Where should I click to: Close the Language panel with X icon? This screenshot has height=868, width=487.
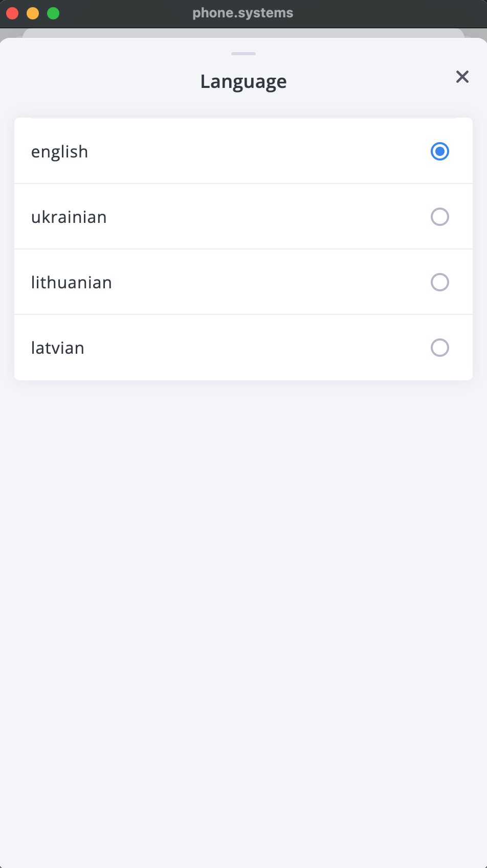click(x=462, y=77)
